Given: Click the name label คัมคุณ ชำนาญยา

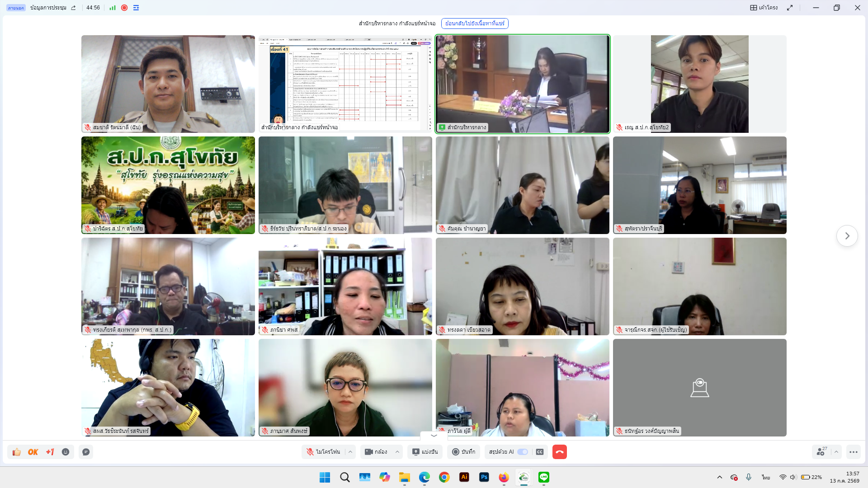Looking at the screenshot, I should 467,229.
